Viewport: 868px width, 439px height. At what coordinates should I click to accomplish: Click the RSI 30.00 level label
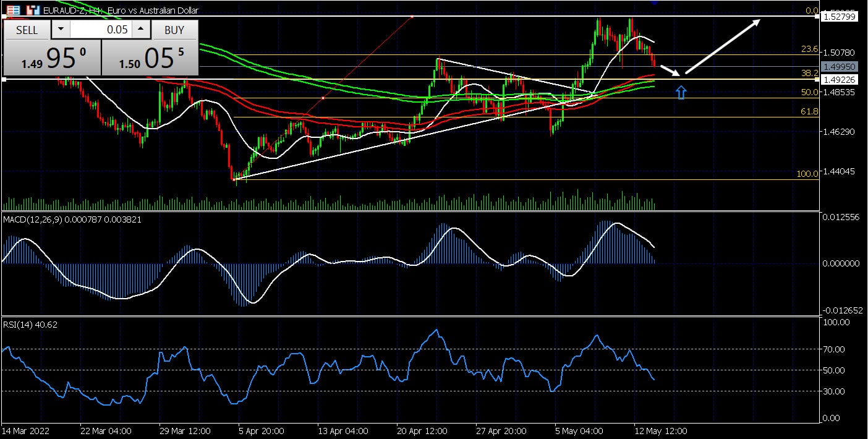point(835,391)
